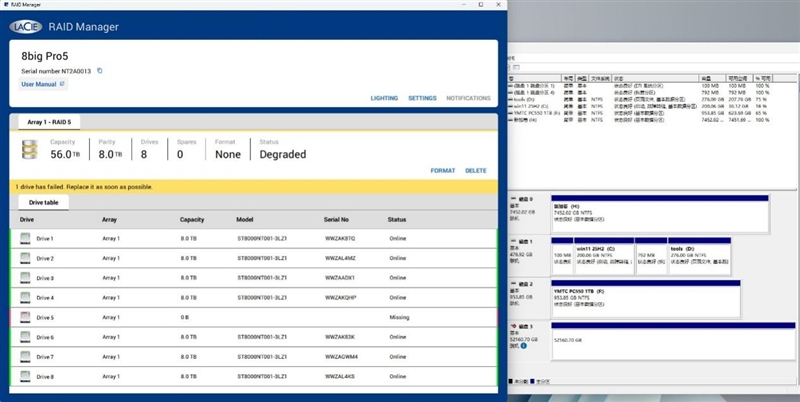The width and height of the screenshot is (800, 402).
Task: Select win11 25H2 (C:) partition block on Disk 1
Action: pos(604,256)
